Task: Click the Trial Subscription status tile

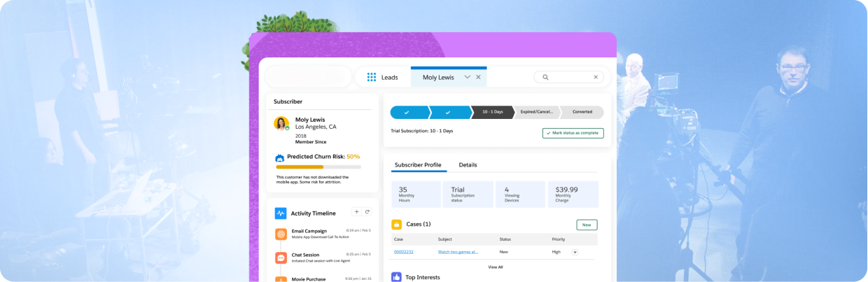Action: (x=468, y=195)
